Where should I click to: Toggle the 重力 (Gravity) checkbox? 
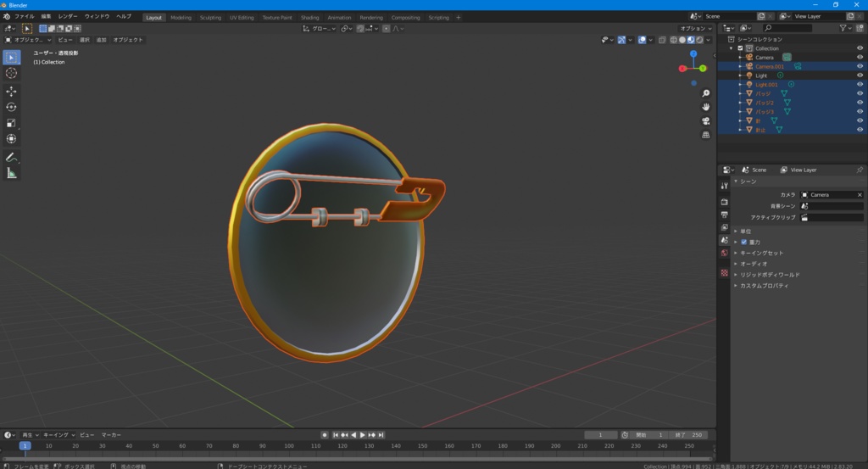pyautogui.click(x=744, y=242)
